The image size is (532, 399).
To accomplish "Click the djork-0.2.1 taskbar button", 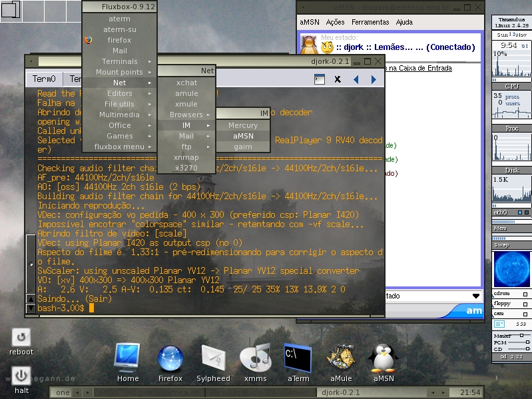I will 341,392.
